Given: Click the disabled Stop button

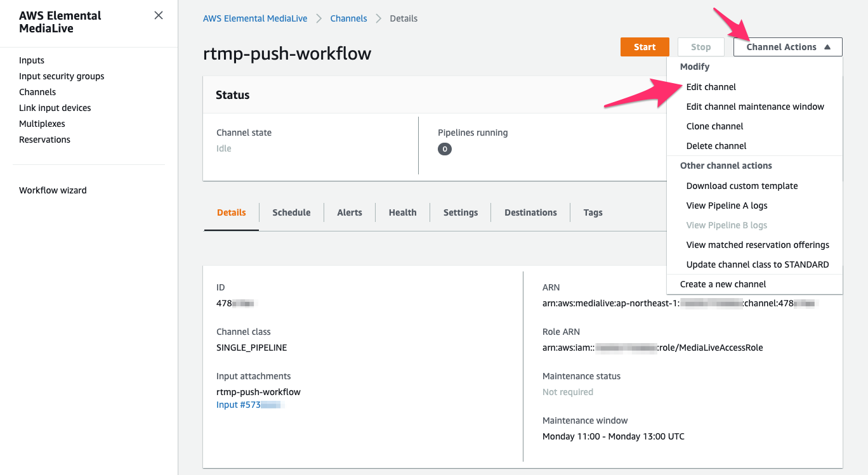Looking at the screenshot, I should [700, 46].
